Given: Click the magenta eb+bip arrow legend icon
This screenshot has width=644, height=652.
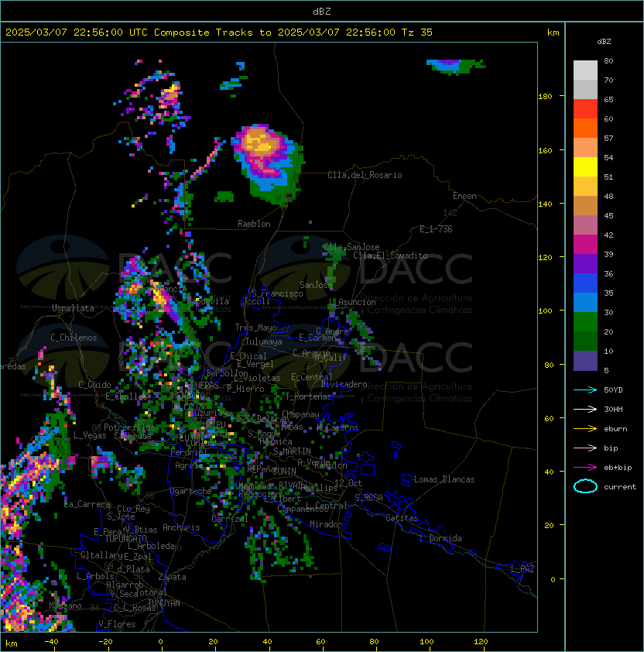Looking at the screenshot, I should click(x=585, y=468).
